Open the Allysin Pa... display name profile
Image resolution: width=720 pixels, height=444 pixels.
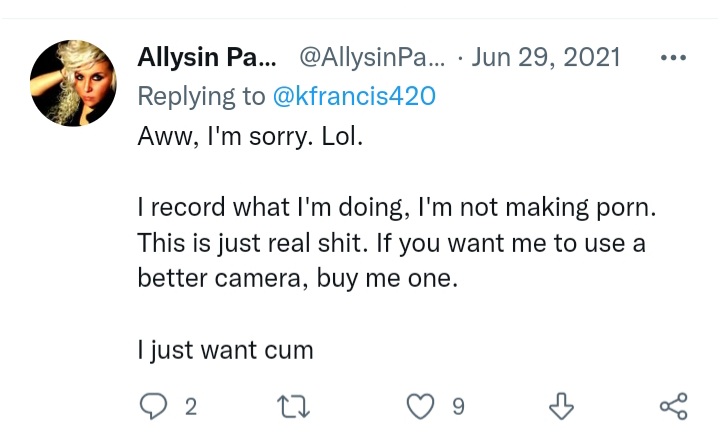207,57
